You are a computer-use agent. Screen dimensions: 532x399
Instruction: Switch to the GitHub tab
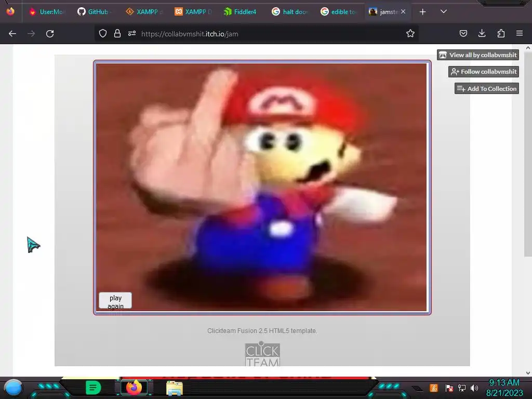tap(94, 12)
